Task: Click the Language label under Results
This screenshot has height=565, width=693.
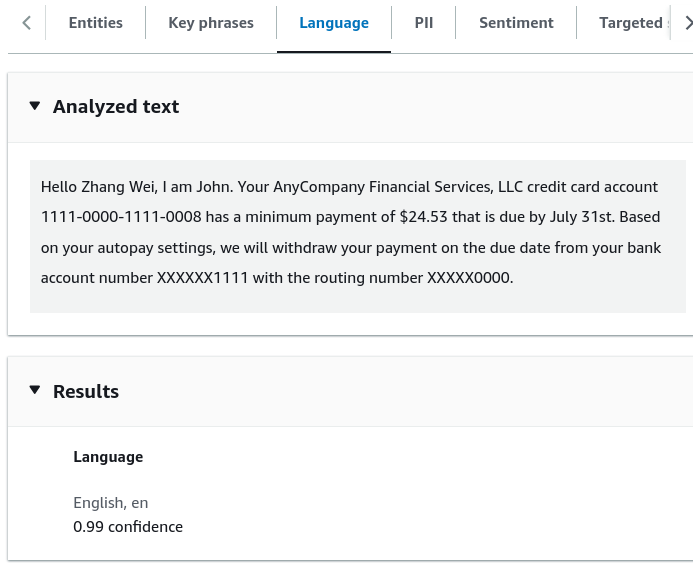Action: click(108, 457)
